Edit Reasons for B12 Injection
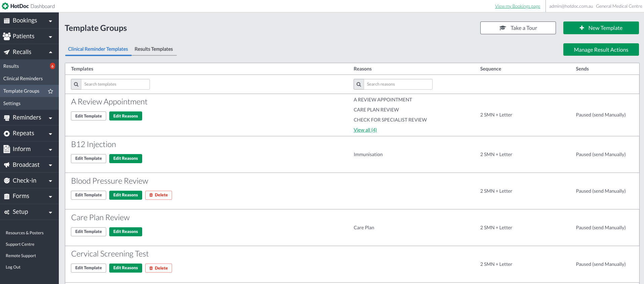Viewport: 644px width, 284px height. click(126, 158)
